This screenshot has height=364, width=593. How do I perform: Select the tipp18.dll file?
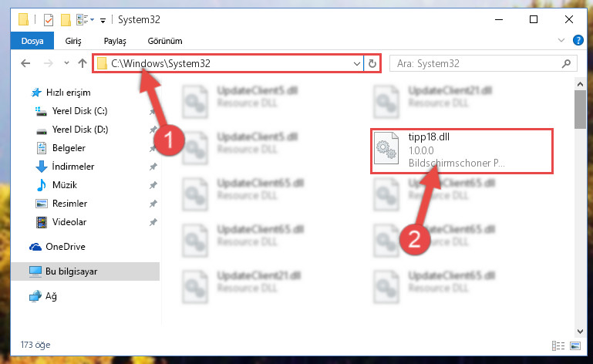[x=461, y=150]
